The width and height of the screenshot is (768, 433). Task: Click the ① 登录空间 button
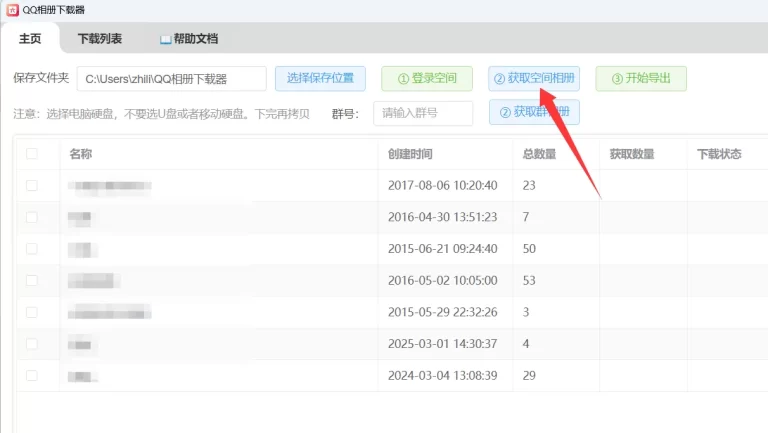tap(427, 78)
